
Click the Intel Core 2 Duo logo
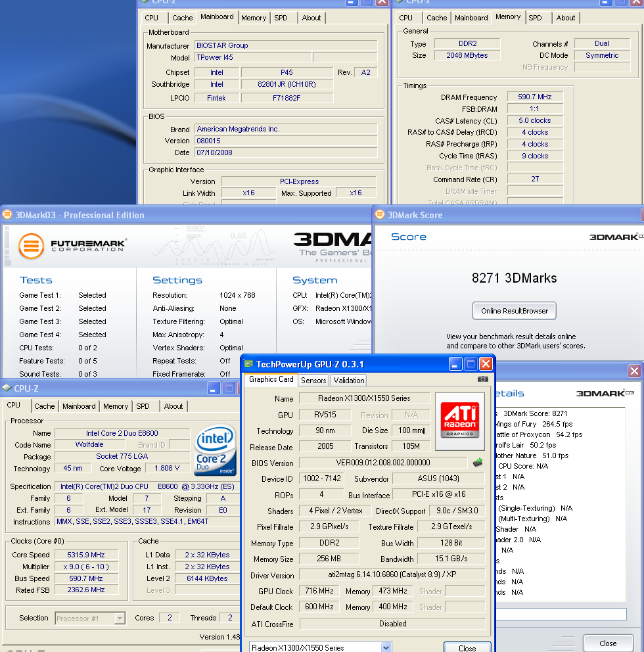215,450
